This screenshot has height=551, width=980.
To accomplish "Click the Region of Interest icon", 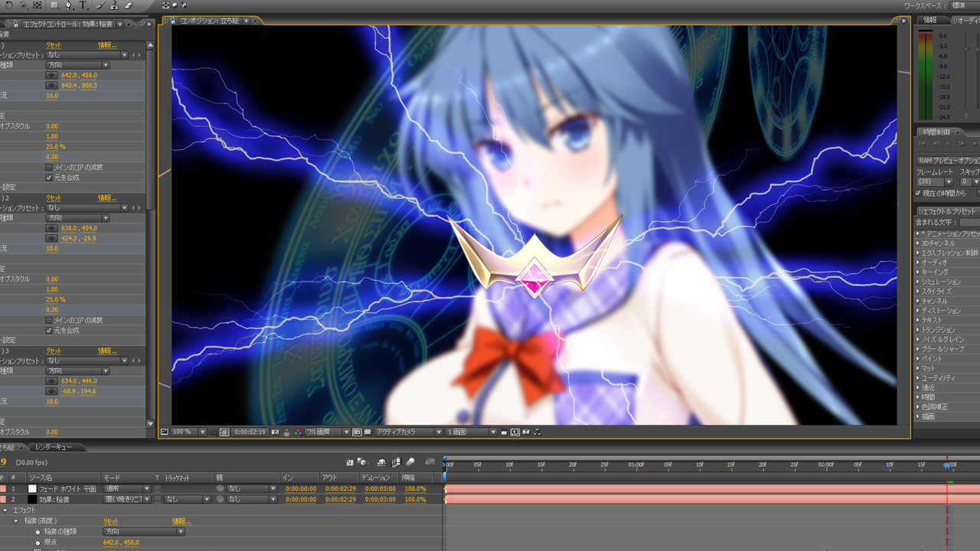I will [x=357, y=432].
